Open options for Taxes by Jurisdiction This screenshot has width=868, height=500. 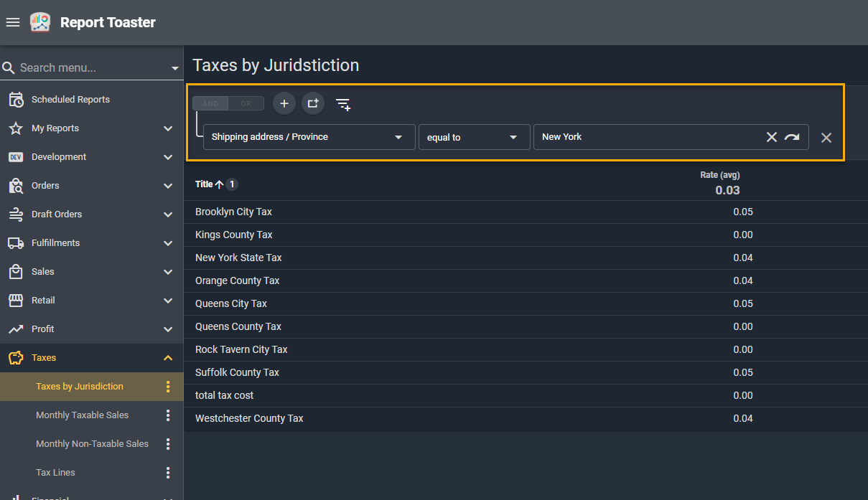point(168,387)
